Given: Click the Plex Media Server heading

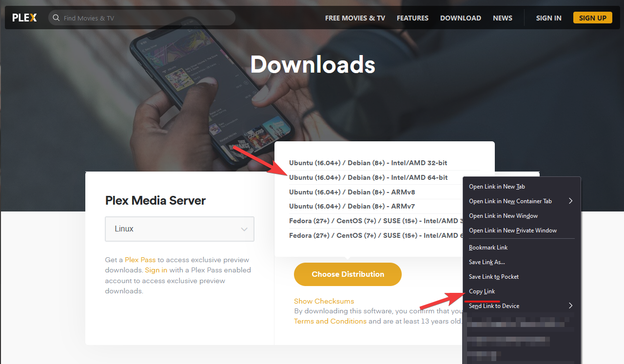Looking at the screenshot, I should (156, 201).
